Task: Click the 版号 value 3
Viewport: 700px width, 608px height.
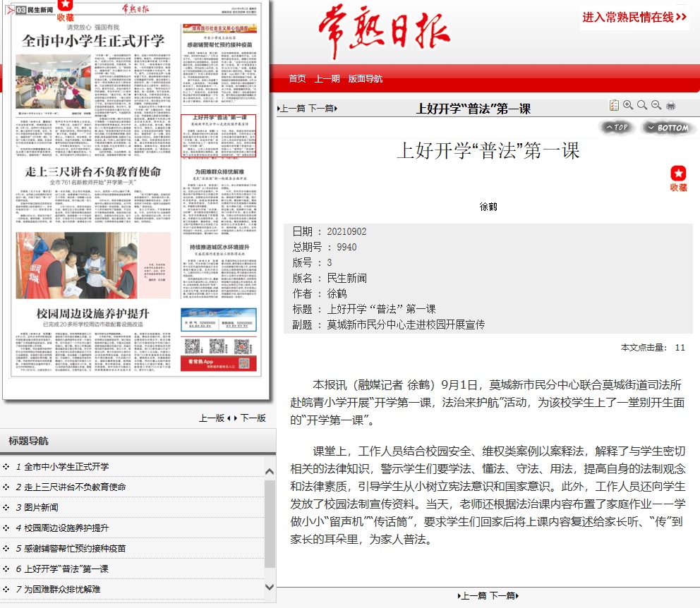Action: [x=330, y=263]
